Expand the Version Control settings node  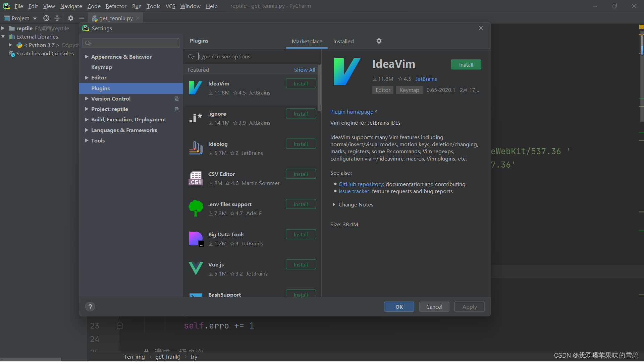click(87, 99)
